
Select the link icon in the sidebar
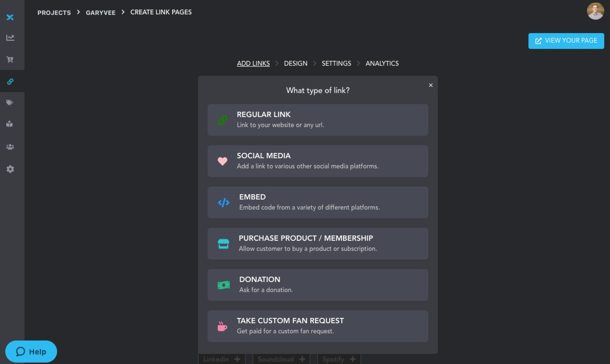(10, 82)
